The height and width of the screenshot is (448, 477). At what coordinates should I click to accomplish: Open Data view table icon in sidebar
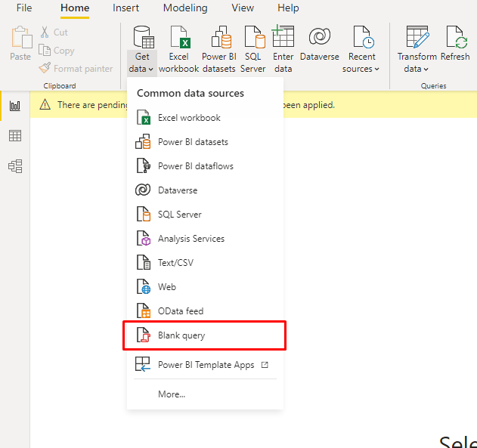click(x=15, y=136)
